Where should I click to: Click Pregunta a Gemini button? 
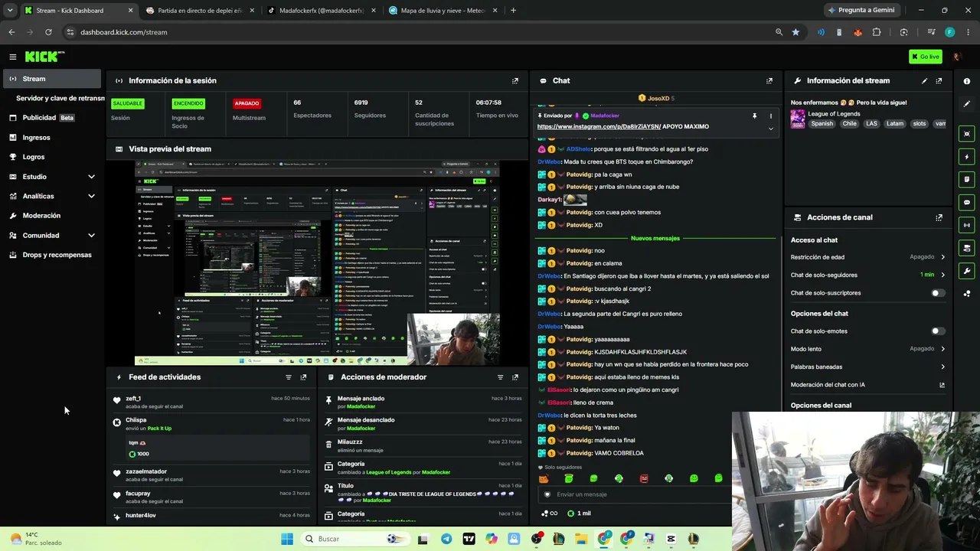(861, 11)
